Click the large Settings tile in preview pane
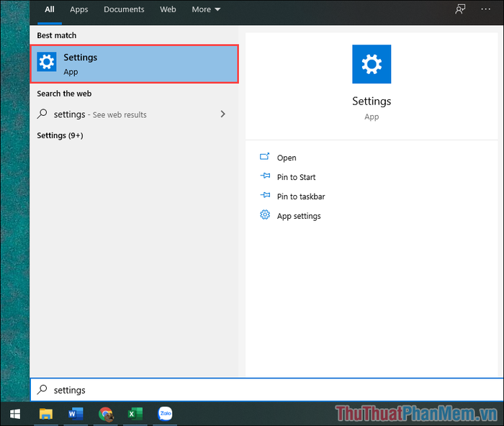Image resolution: width=504 pixels, height=426 pixels. pos(372,64)
